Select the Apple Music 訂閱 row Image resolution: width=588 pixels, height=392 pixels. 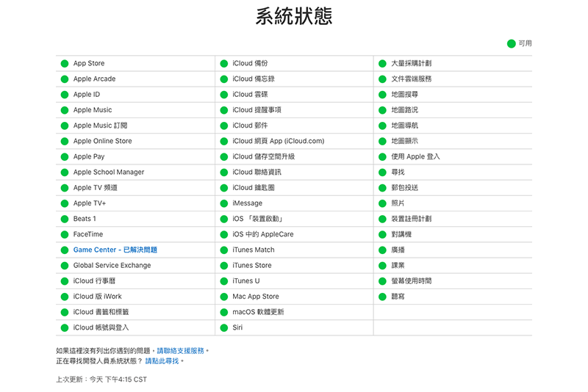pyautogui.click(x=100, y=126)
